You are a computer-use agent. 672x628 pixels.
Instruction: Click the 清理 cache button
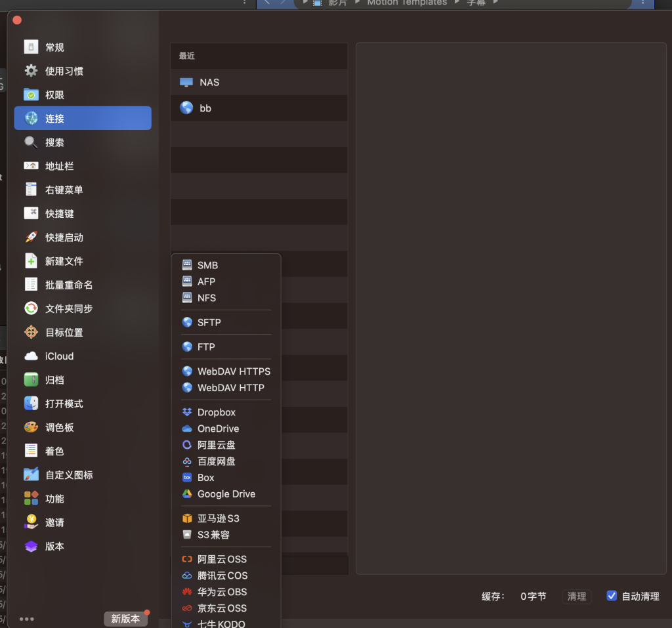[x=576, y=597]
